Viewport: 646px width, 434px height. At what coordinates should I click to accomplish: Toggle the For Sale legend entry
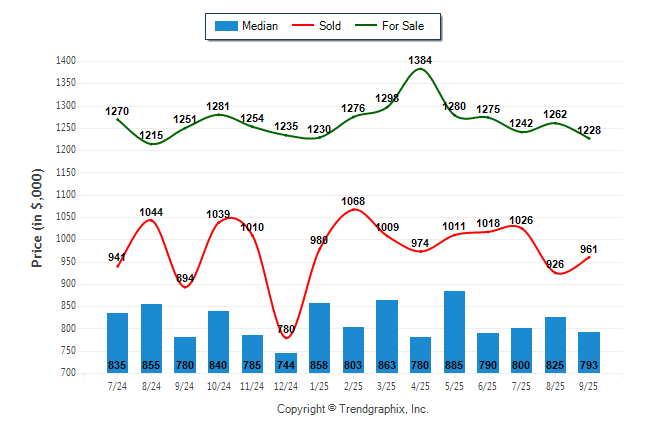pos(404,26)
